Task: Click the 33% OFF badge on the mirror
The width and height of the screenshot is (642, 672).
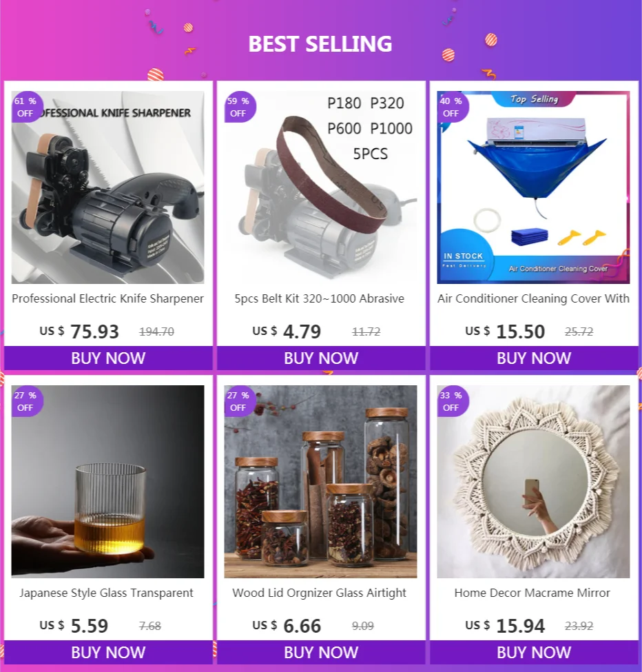Action: (x=453, y=402)
